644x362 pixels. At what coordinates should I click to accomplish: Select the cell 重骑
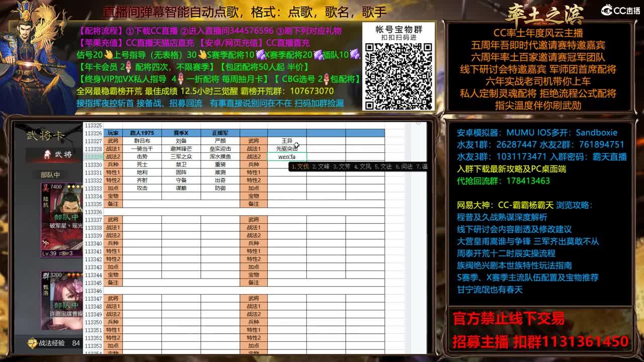tap(220, 164)
